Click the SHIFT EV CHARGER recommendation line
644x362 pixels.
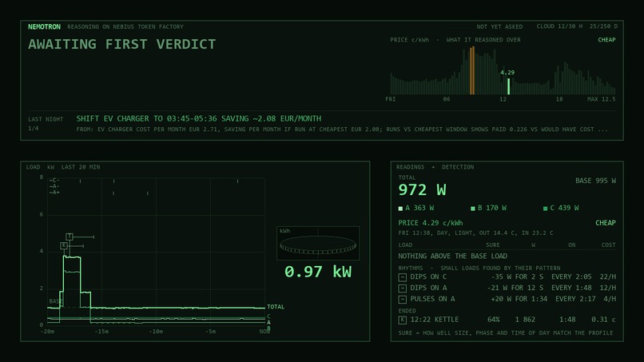pos(199,119)
